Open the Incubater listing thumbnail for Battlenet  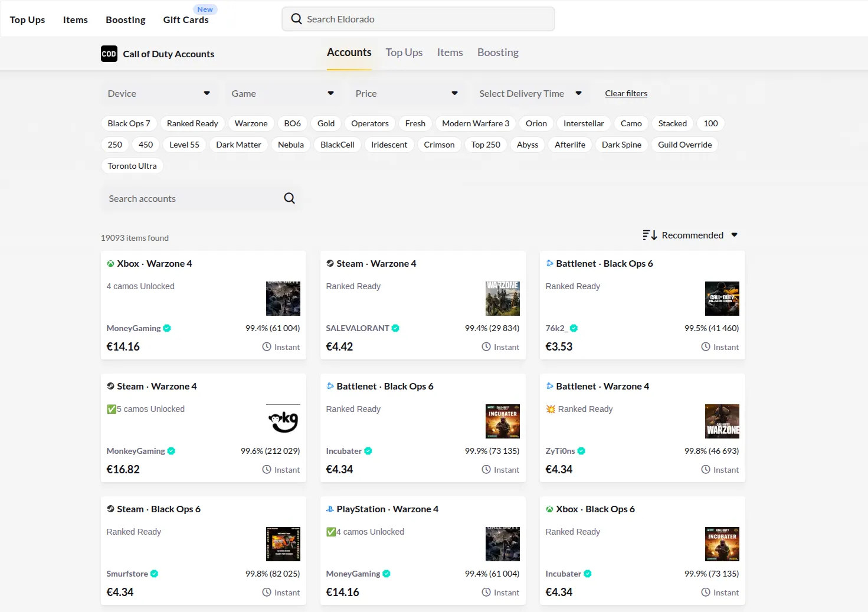[x=502, y=421]
